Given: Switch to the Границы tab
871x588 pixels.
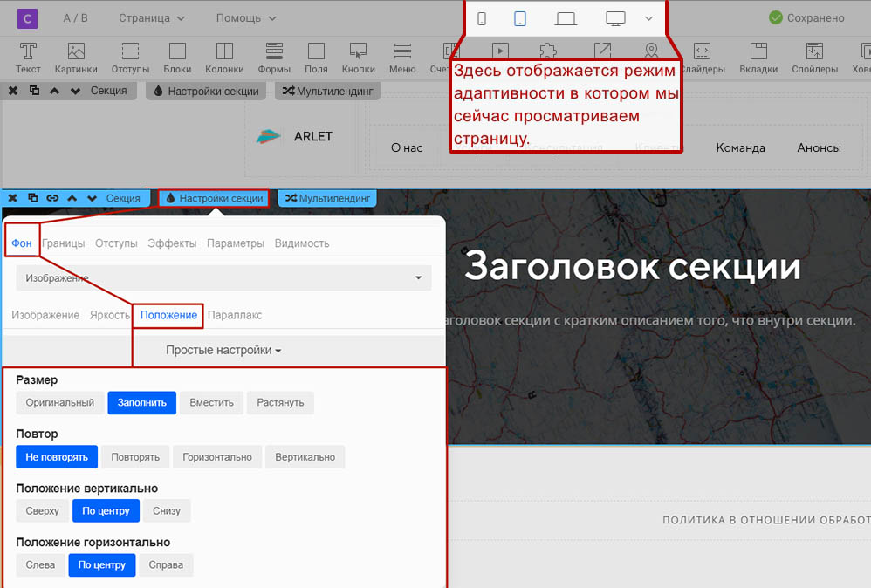Looking at the screenshot, I should [x=63, y=243].
